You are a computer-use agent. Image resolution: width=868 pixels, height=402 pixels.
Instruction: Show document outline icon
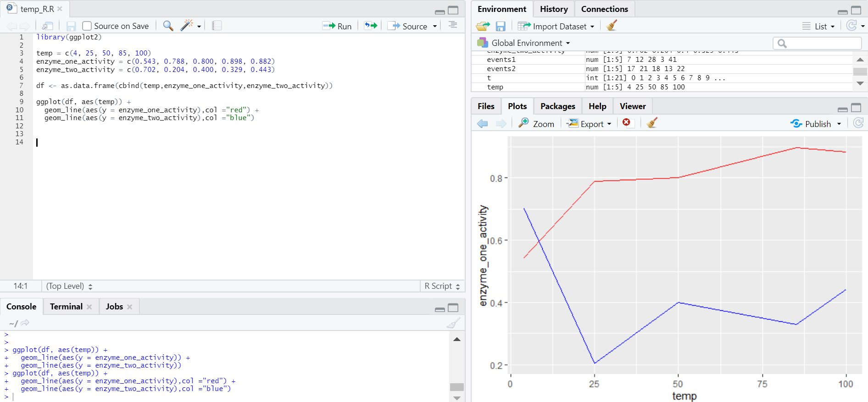coord(453,25)
